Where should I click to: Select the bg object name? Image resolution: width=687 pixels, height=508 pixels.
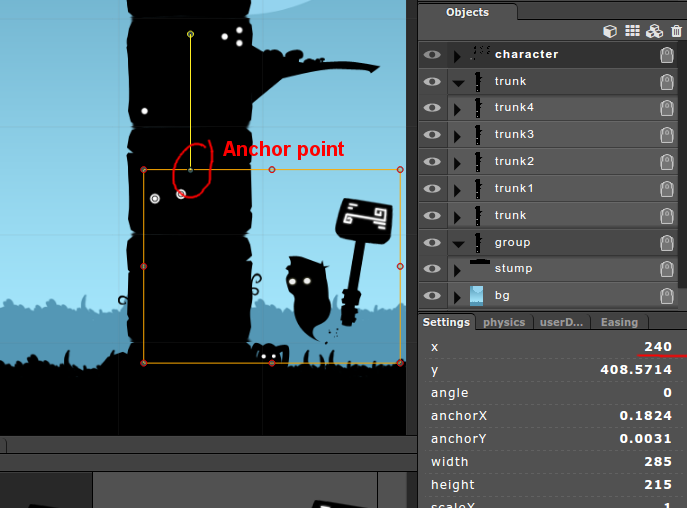tap(502, 295)
